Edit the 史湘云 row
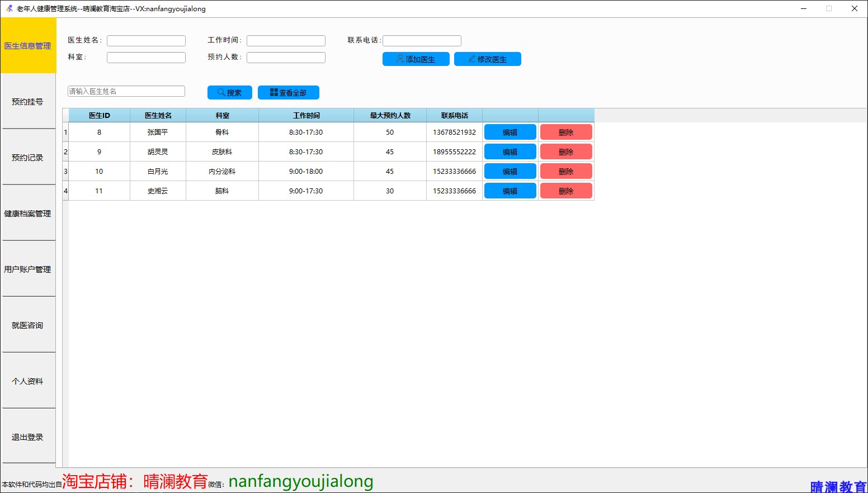Screen dimensions: 868x493 pyautogui.click(x=510, y=191)
